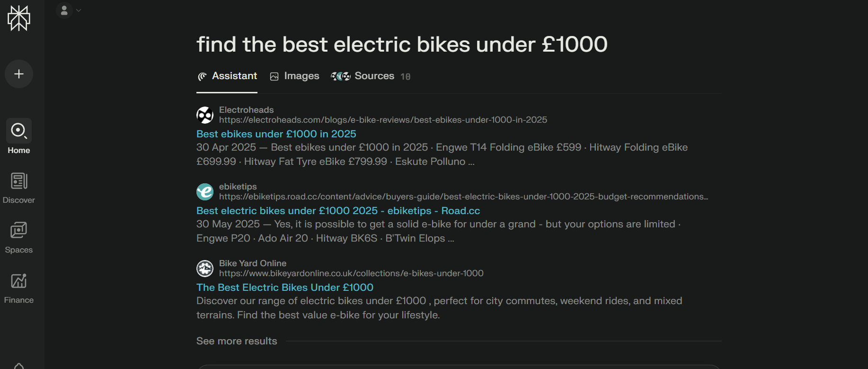The image size is (868, 369).
Task: Open the Finance sidebar section
Action: click(19, 288)
